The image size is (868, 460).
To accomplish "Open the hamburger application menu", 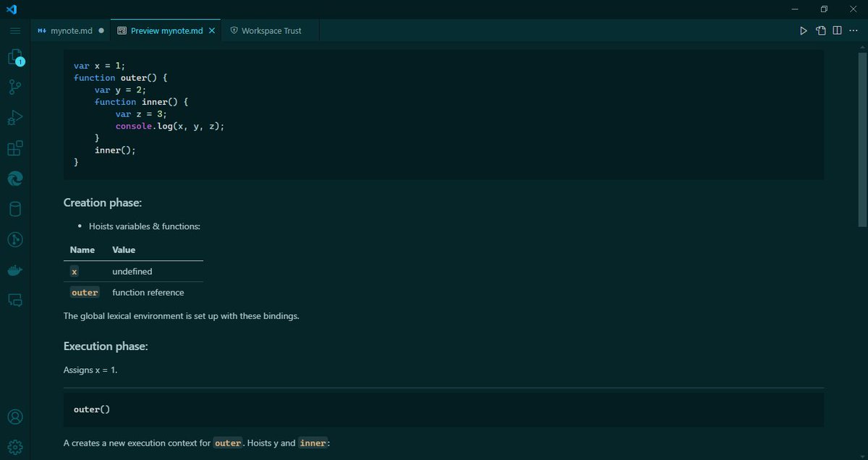I will 14,30.
